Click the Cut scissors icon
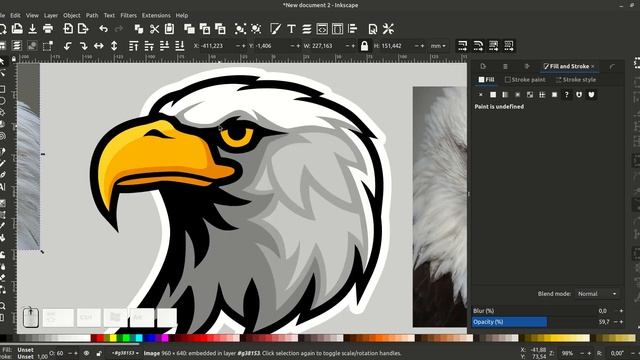Image resolution: width=640 pixels, height=360 pixels. coord(154,29)
